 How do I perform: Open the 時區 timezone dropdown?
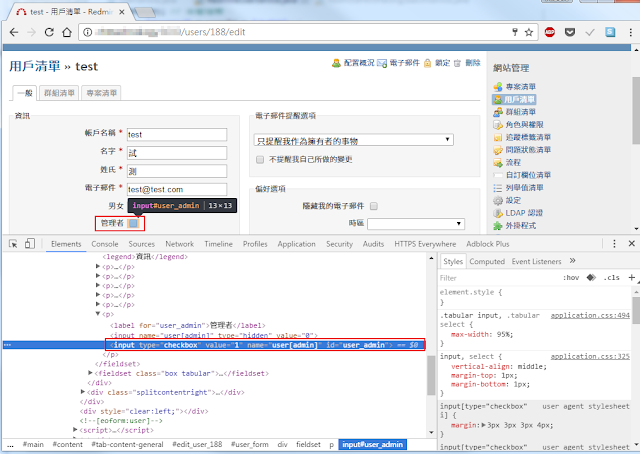pyautogui.click(x=416, y=224)
